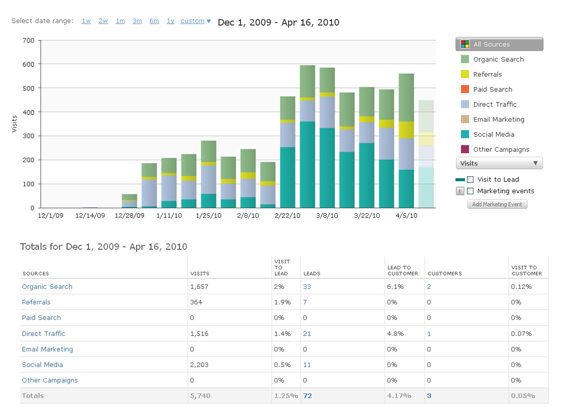Open Paid Search source row link
The image size is (587, 412).
41,318
